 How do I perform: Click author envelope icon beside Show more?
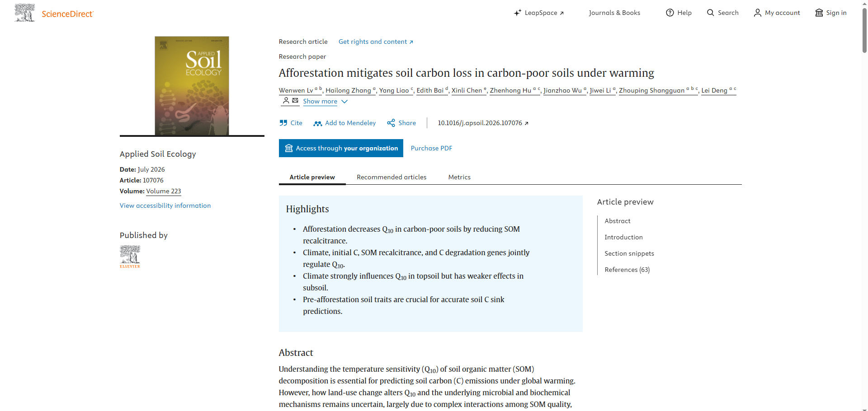[x=295, y=100]
